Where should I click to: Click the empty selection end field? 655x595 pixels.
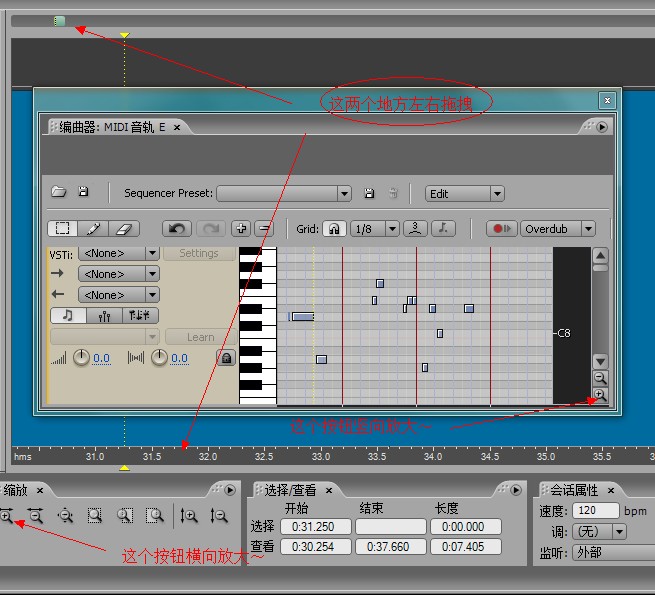(x=391, y=526)
